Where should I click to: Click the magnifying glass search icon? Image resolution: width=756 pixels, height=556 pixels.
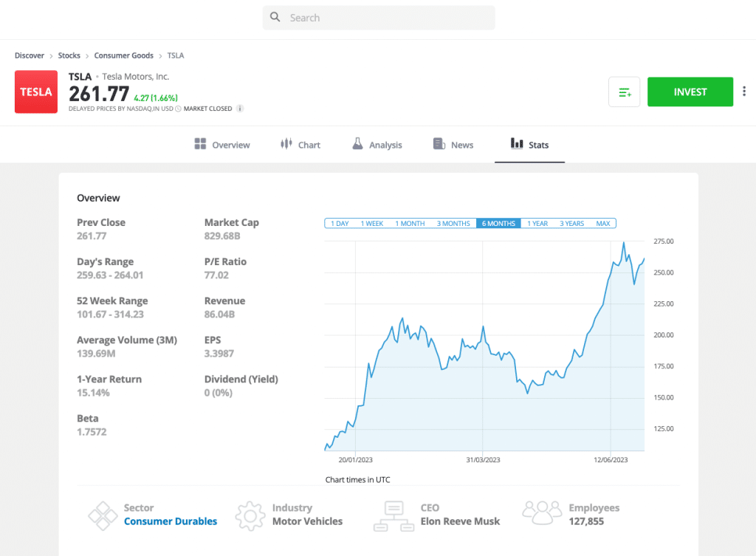275,17
